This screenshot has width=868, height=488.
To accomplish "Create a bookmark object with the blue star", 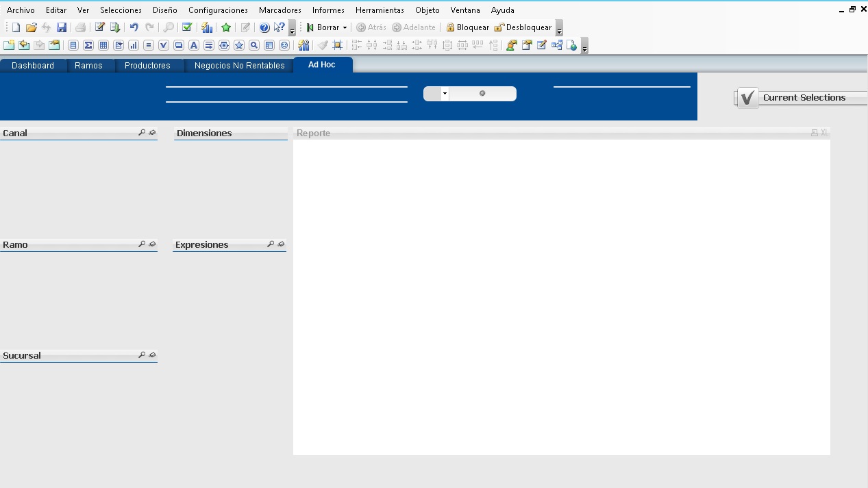I will tap(239, 45).
